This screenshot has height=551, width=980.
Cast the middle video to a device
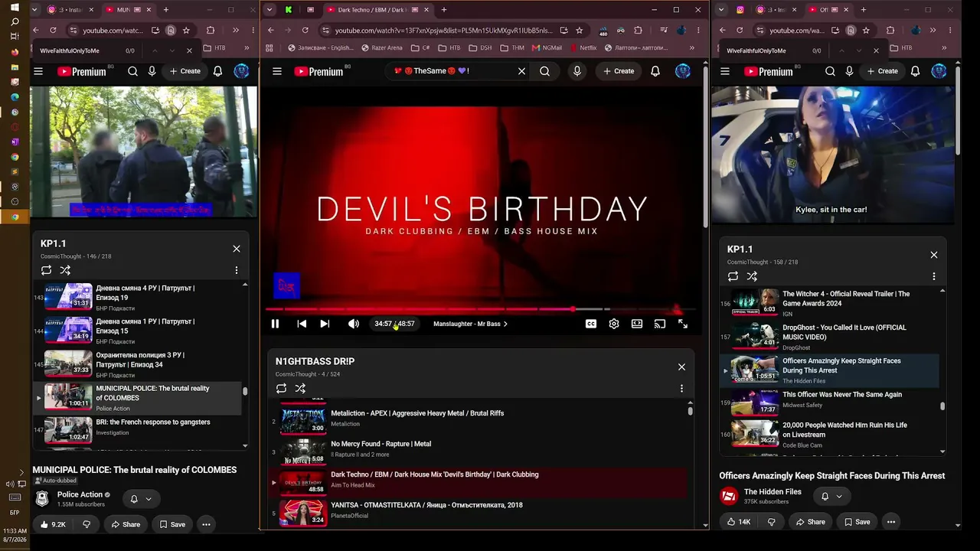660,324
